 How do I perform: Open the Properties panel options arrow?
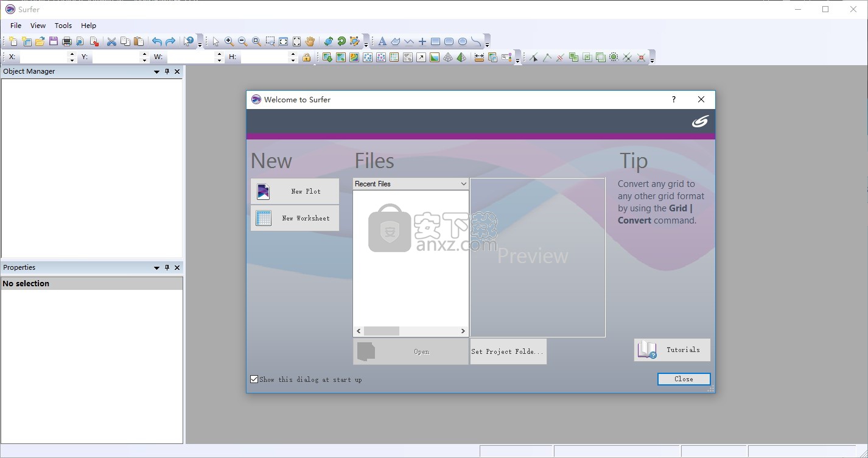(x=156, y=268)
